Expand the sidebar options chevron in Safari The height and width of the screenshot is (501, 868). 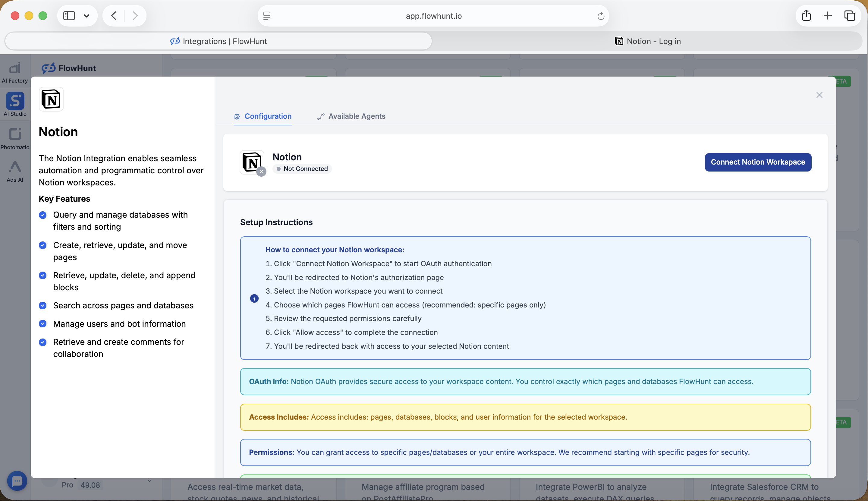[86, 16]
